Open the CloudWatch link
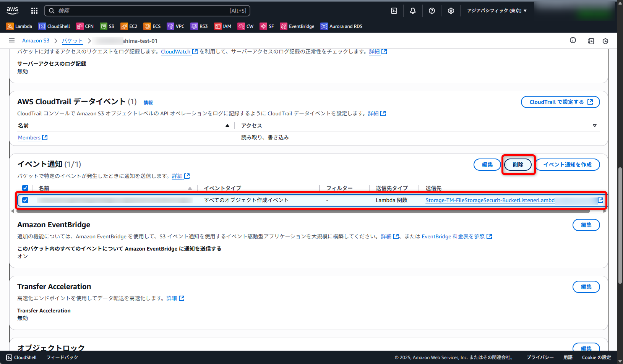The image size is (623, 364). coord(179,52)
